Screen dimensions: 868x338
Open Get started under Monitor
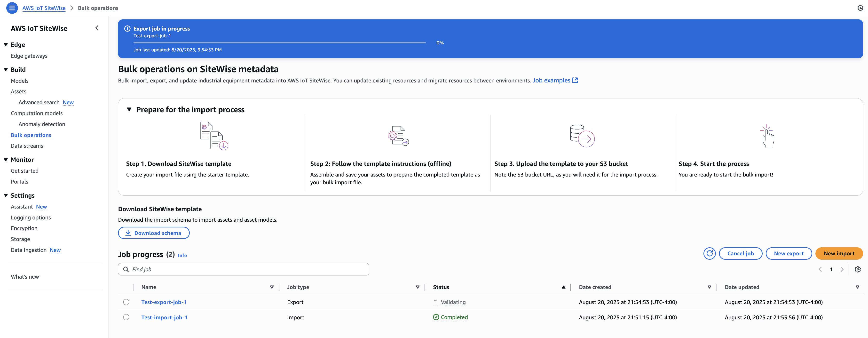tap(25, 171)
